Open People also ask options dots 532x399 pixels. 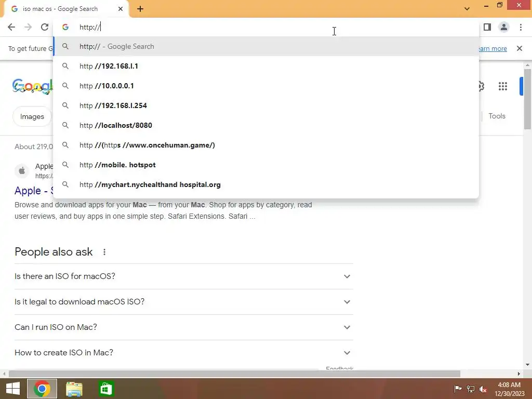pyautogui.click(x=104, y=252)
